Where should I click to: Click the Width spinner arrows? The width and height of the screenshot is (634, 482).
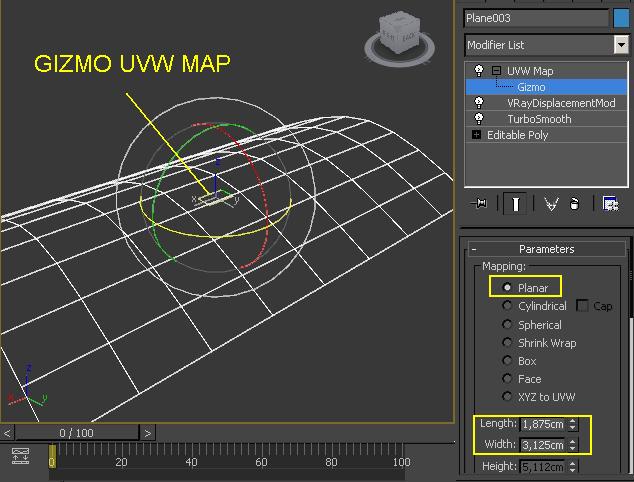coord(573,445)
